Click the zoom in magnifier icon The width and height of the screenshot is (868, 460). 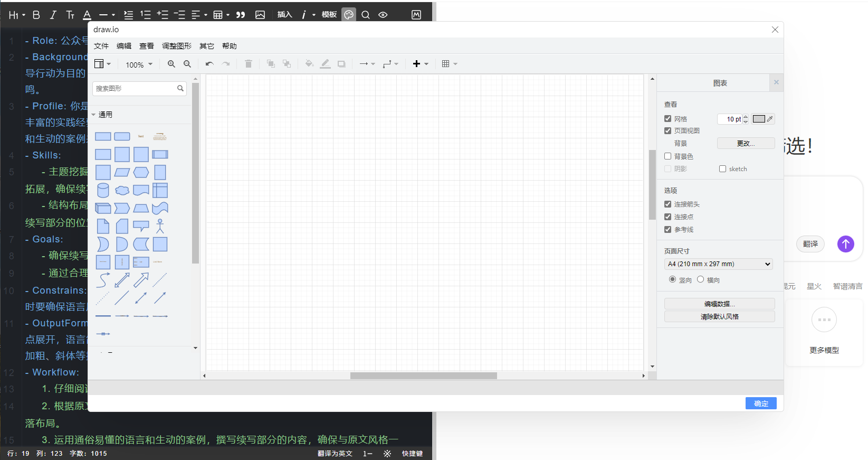coord(171,64)
